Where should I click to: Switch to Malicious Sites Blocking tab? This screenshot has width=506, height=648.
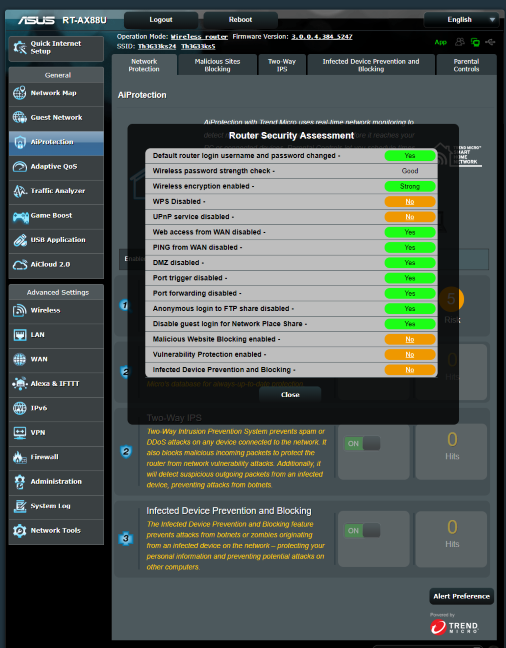pos(217,65)
